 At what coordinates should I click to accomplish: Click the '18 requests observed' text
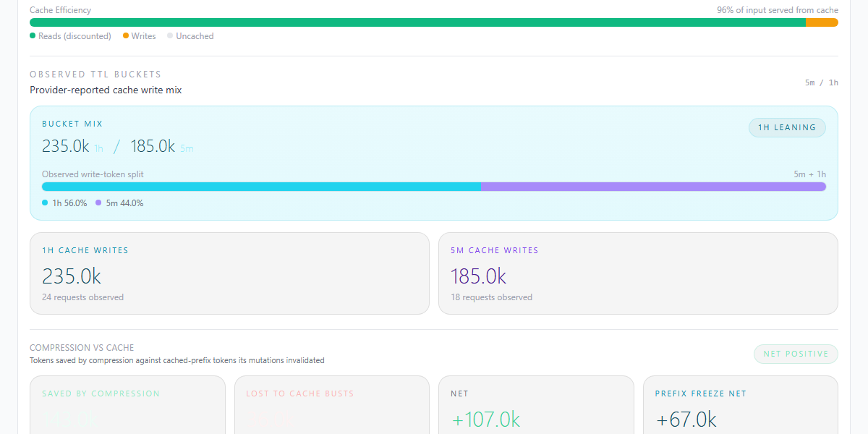pyautogui.click(x=491, y=297)
